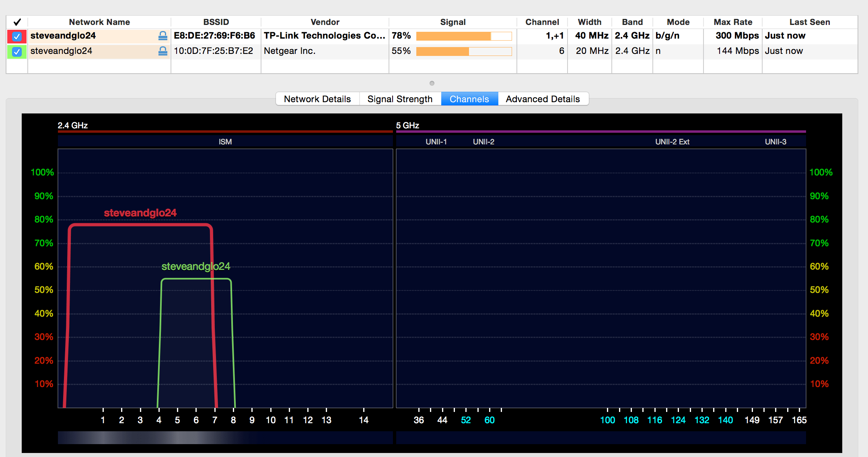Click the Max Rate column header
This screenshot has height=457, width=868.
(732, 22)
